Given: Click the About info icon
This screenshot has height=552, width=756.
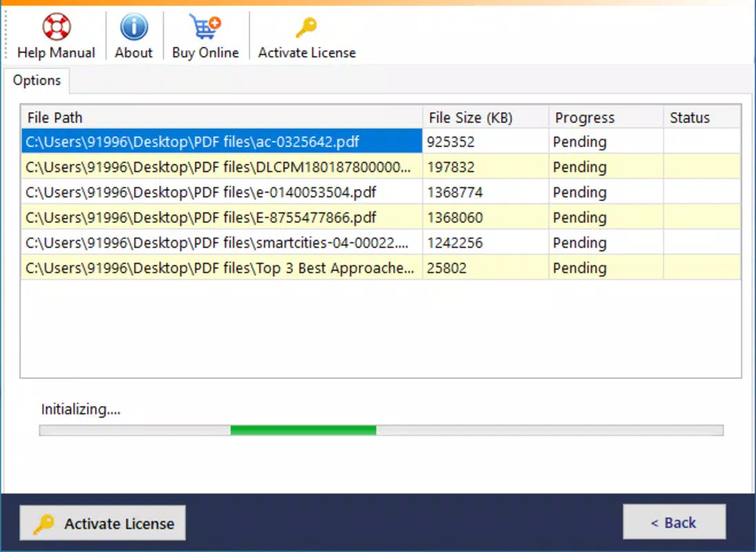Looking at the screenshot, I should pos(134,26).
